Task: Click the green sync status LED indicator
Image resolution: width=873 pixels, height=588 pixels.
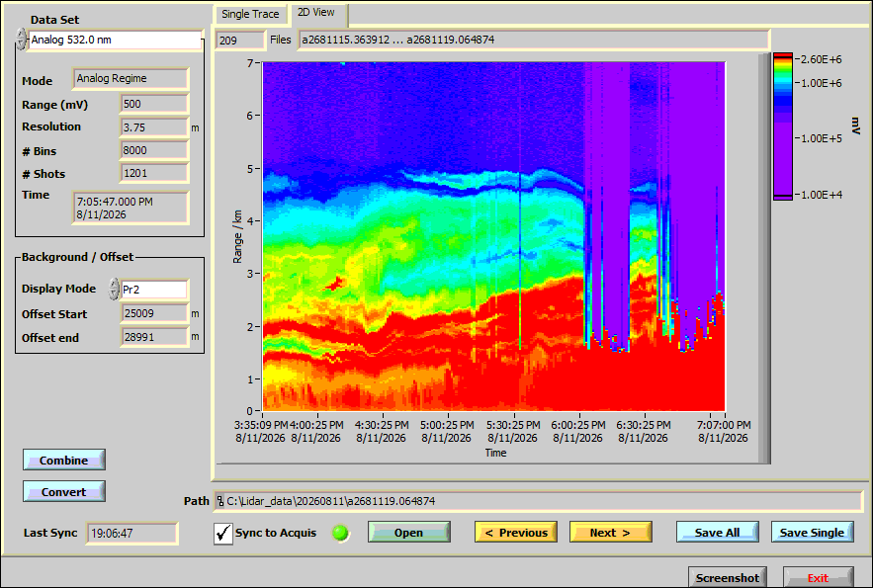Action: [x=340, y=533]
